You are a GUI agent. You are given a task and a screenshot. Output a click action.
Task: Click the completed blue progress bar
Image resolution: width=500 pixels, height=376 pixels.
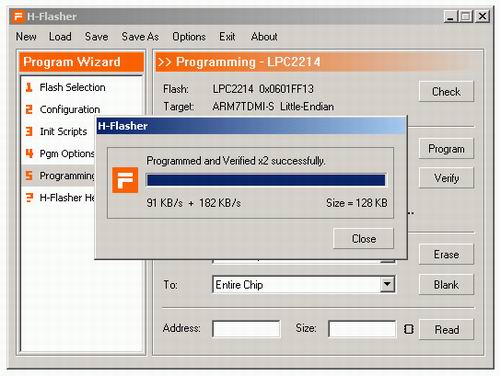point(266,180)
